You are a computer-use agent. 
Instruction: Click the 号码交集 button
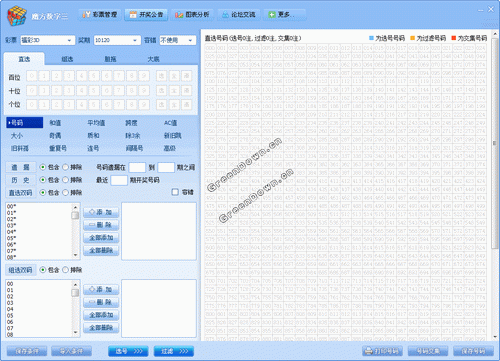tap(428, 351)
